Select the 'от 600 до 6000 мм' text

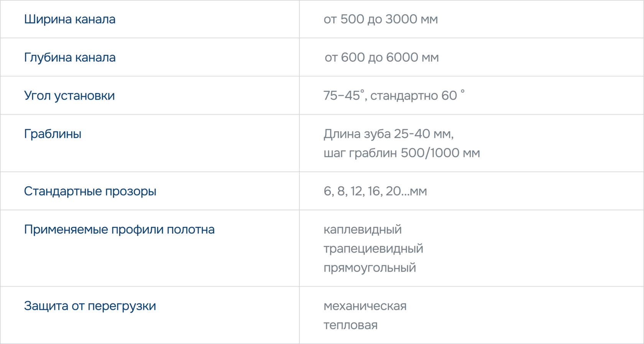(x=382, y=57)
